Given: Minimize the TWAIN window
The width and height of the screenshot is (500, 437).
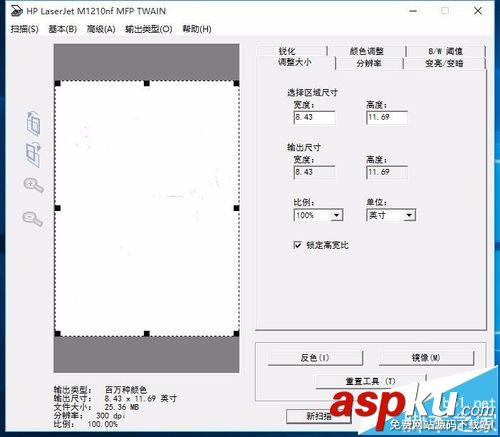Looking at the screenshot, I should tap(413, 11).
